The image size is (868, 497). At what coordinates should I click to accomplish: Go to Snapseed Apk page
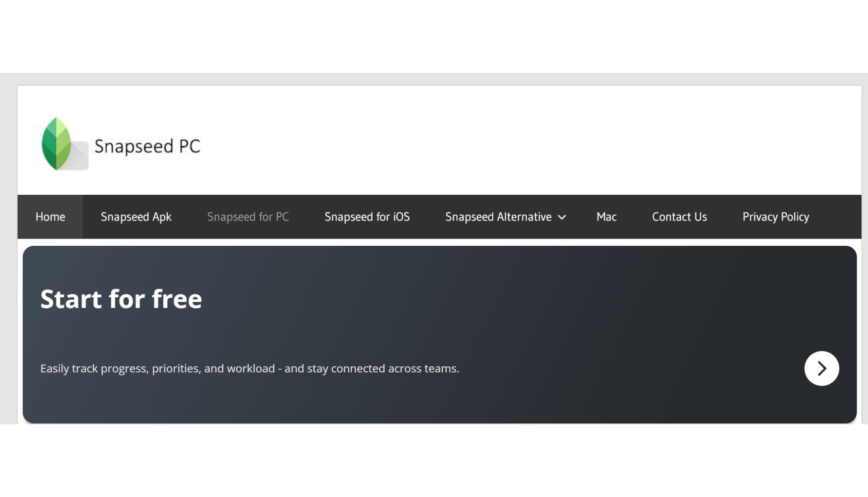coord(136,217)
